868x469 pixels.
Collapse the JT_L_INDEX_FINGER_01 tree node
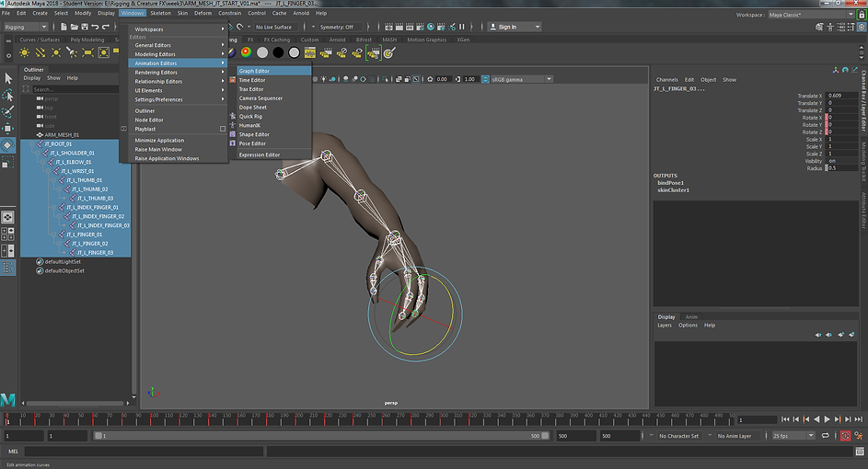coord(54,208)
